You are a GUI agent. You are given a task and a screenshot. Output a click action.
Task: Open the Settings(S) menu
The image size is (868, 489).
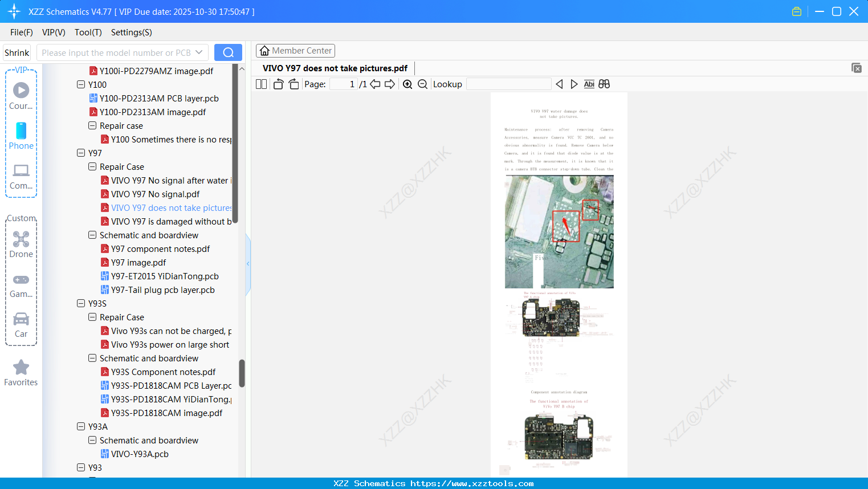click(x=132, y=32)
